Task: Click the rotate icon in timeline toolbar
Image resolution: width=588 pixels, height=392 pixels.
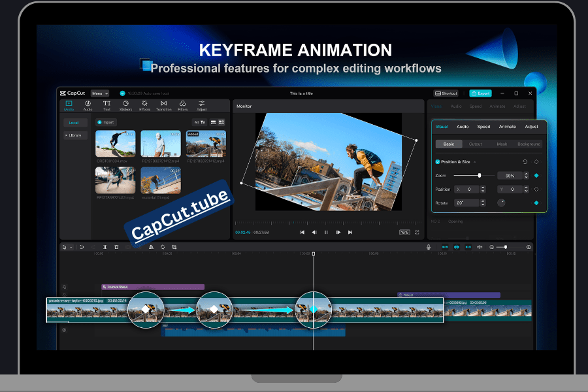Action: (x=163, y=247)
